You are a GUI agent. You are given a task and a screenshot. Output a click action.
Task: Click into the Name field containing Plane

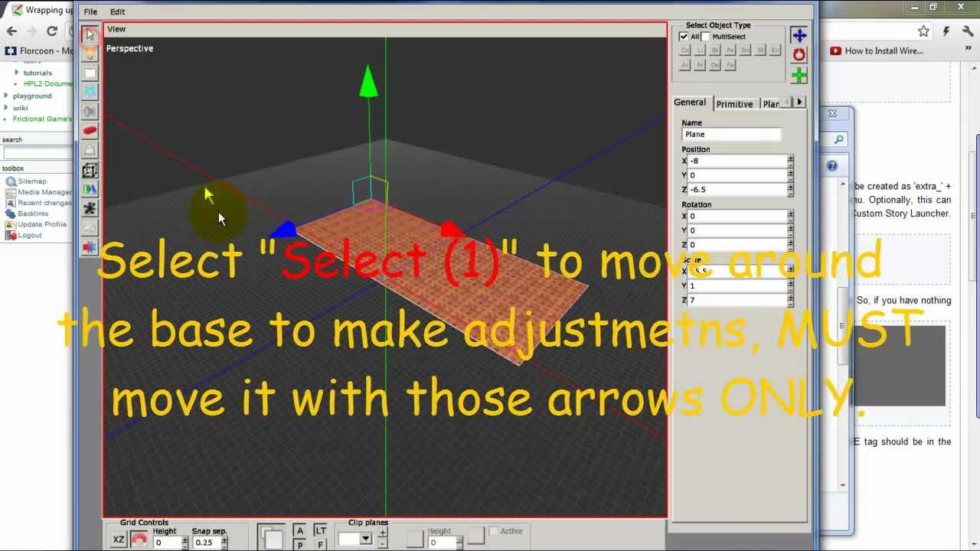(x=731, y=135)
